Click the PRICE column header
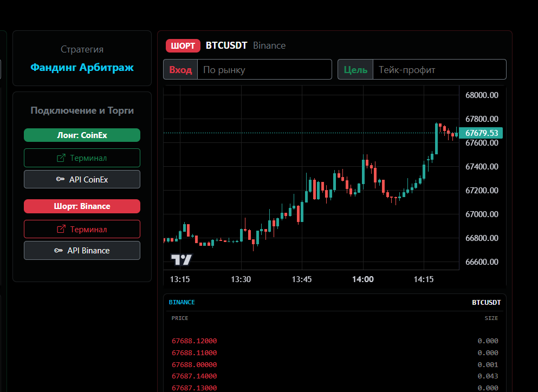Image resolution: width=538 pixels, height=392 pixels. coord(180,318)
